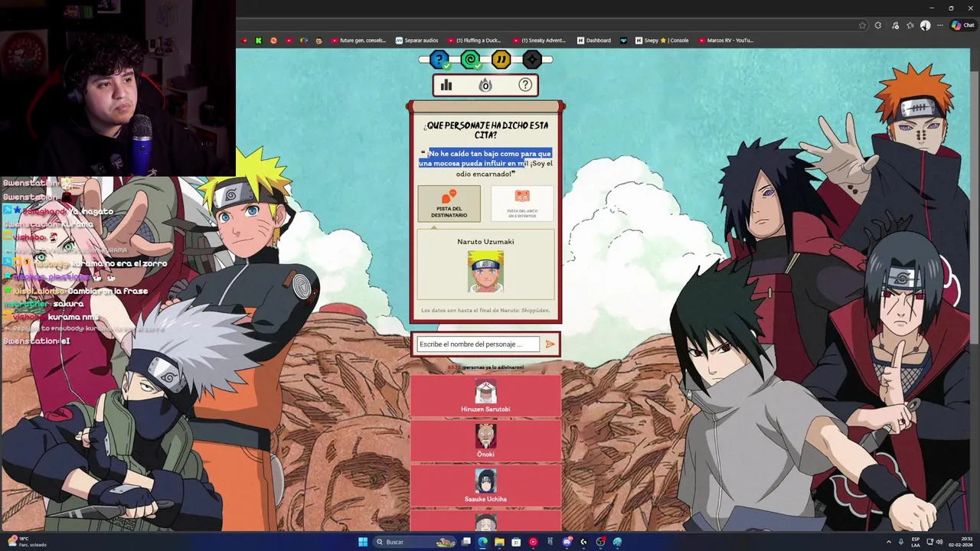Select the blue question-mark game mode icon

pos(439,60)
